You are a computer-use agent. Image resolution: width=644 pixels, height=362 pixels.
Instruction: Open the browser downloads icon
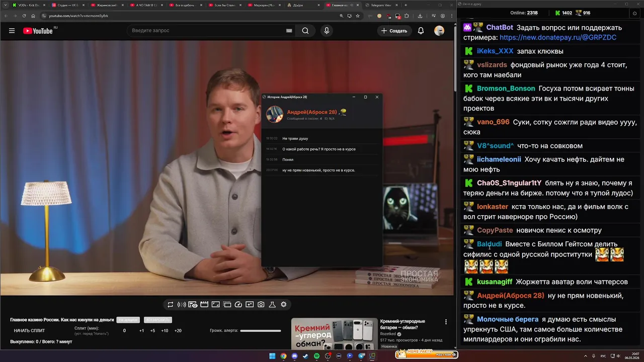click(x=420, y=16)
